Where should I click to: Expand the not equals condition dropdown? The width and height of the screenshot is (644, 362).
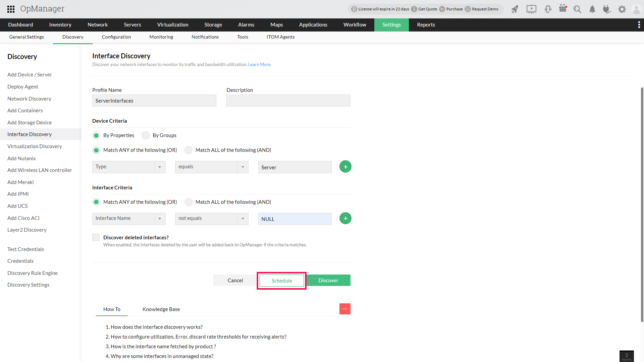click(x=212, y=219)
